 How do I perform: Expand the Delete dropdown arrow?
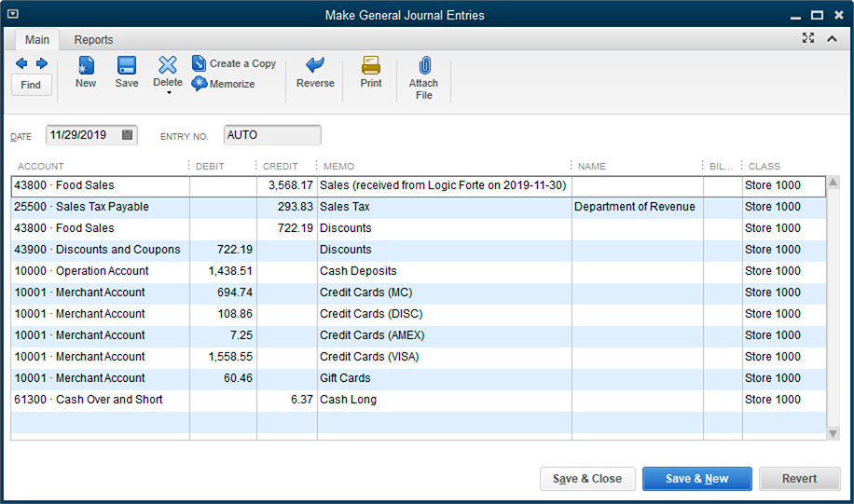169,93
